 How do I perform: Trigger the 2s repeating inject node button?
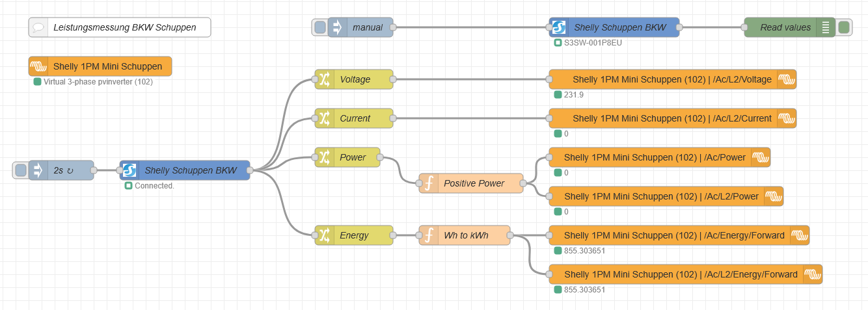click(21, 170)
